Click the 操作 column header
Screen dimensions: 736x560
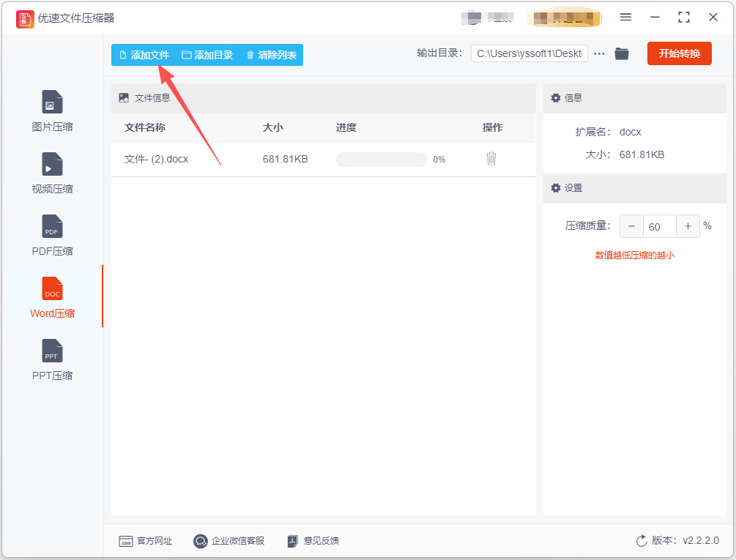click(492, 127)
